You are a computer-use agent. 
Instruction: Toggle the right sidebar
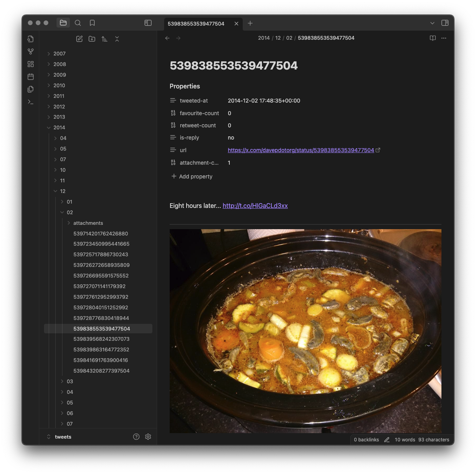coord(445,23)
